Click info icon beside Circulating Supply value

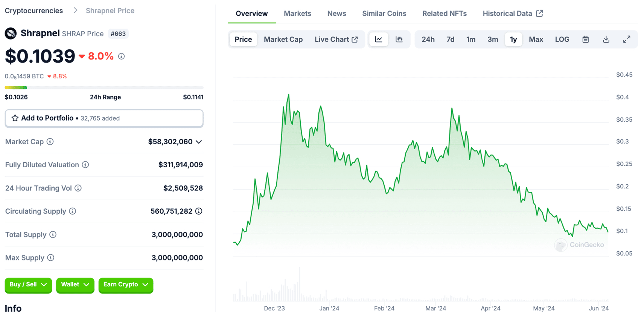[199, 211]
